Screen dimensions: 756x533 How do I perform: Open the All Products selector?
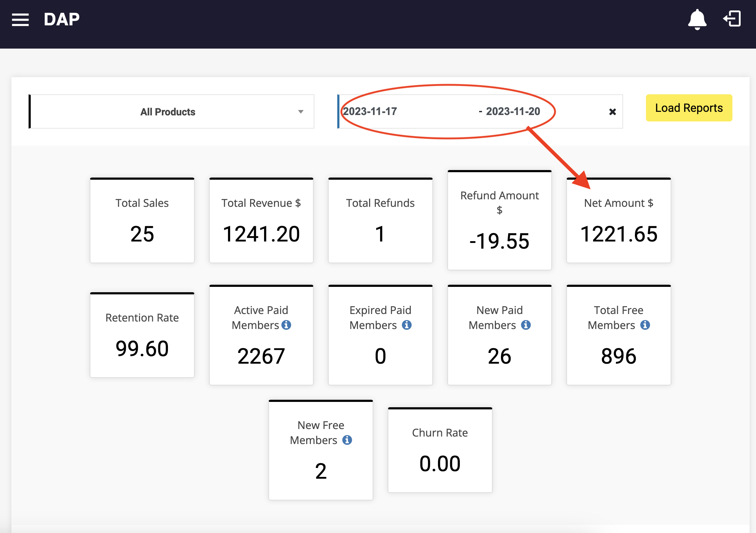point(168,112)
